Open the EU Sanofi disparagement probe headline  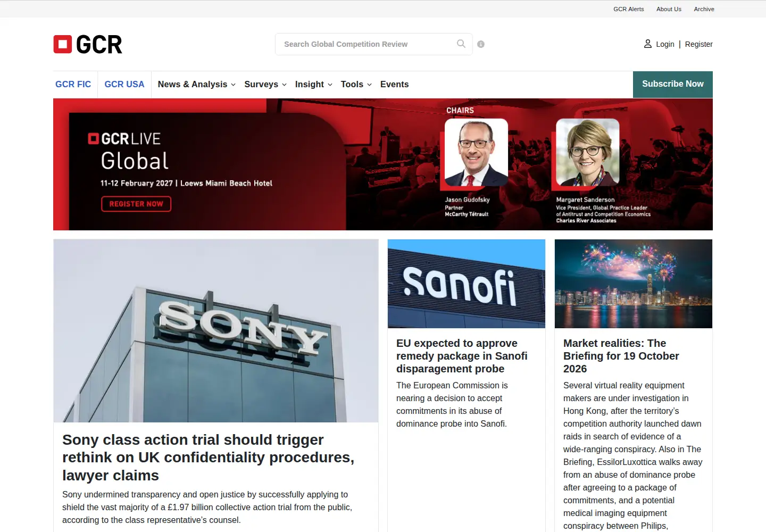(462, 356)
